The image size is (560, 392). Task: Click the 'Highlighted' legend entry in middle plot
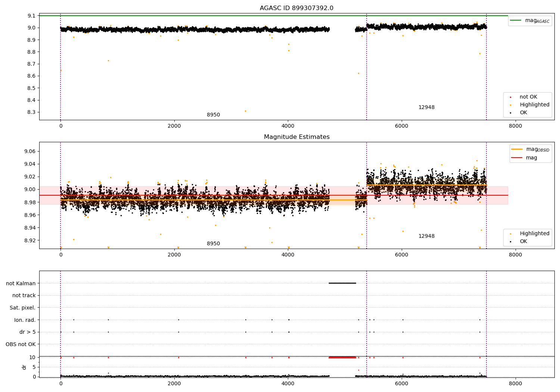[529, 234]
